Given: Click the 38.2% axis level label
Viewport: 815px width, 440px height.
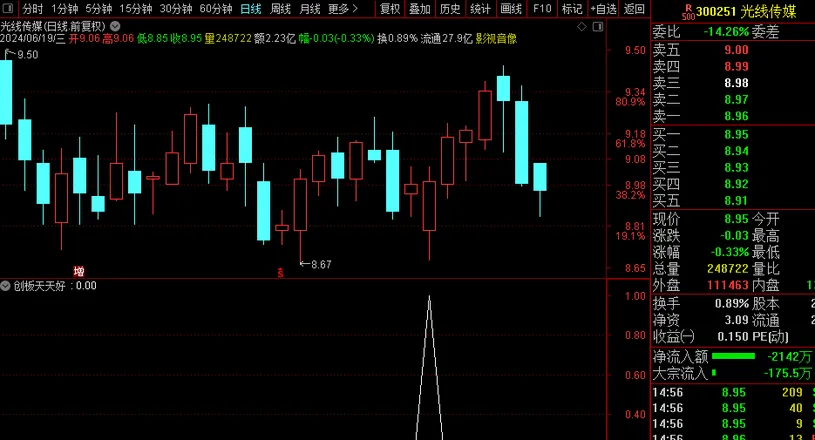Looking at the screenshot, I should 630,195.
